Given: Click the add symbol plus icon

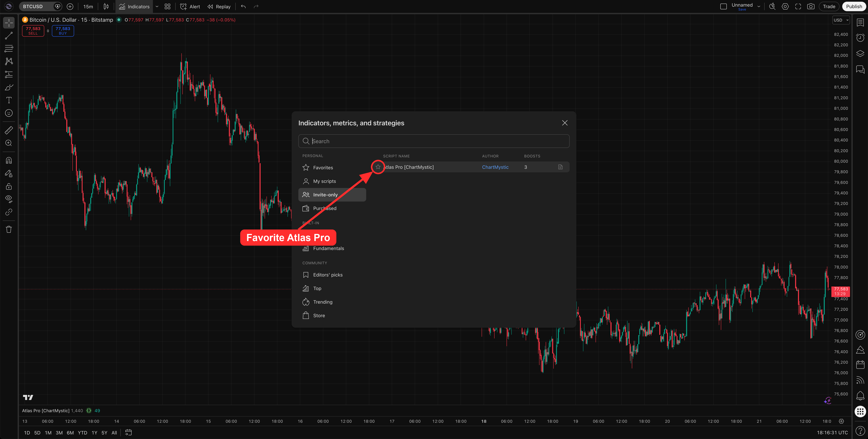Looking at the screenshot, I should click(x=70, y=6).
